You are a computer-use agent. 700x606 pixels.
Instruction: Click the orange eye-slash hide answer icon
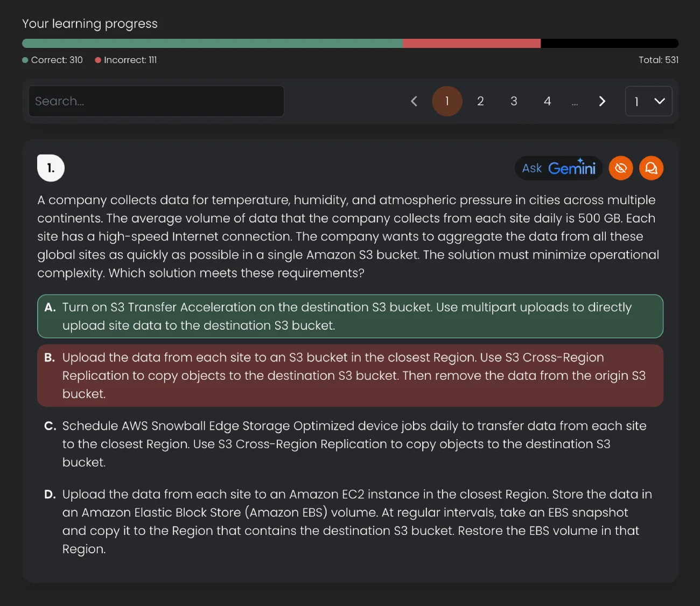[x=620, y=168]
